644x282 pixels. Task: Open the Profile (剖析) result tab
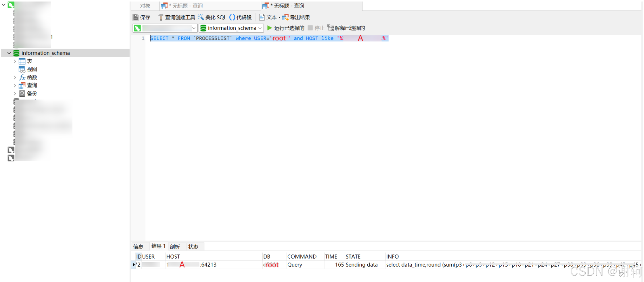175,246
